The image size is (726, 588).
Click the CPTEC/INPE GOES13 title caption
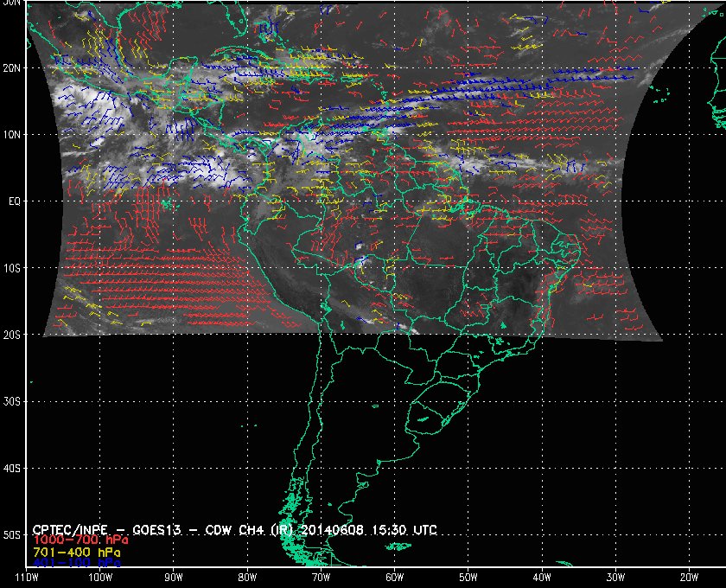click(235, 529)
